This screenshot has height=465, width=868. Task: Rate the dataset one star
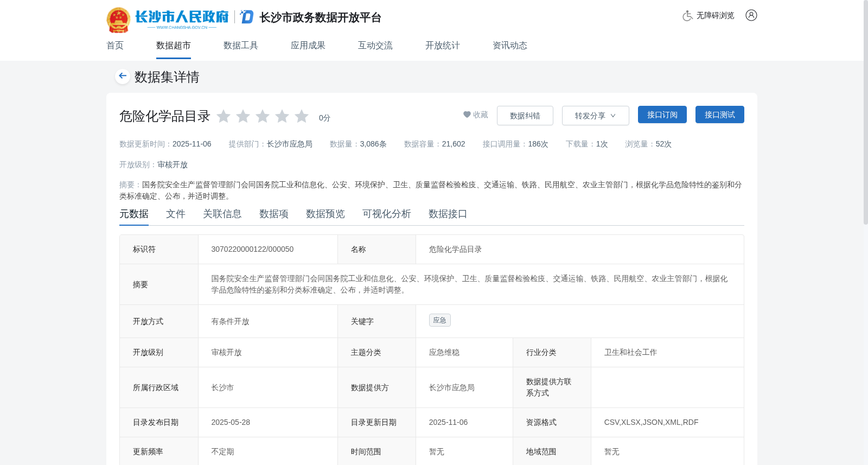coord(224,116)
